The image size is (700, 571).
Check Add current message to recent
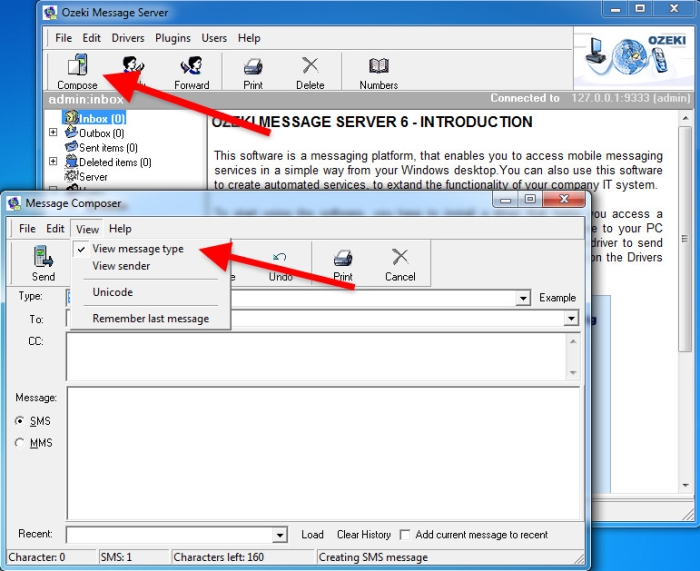[404, 535]
